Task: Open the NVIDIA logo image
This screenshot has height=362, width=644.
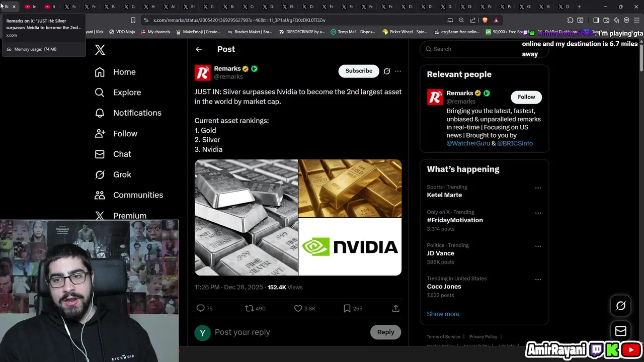Action: [x=350, y=247]
